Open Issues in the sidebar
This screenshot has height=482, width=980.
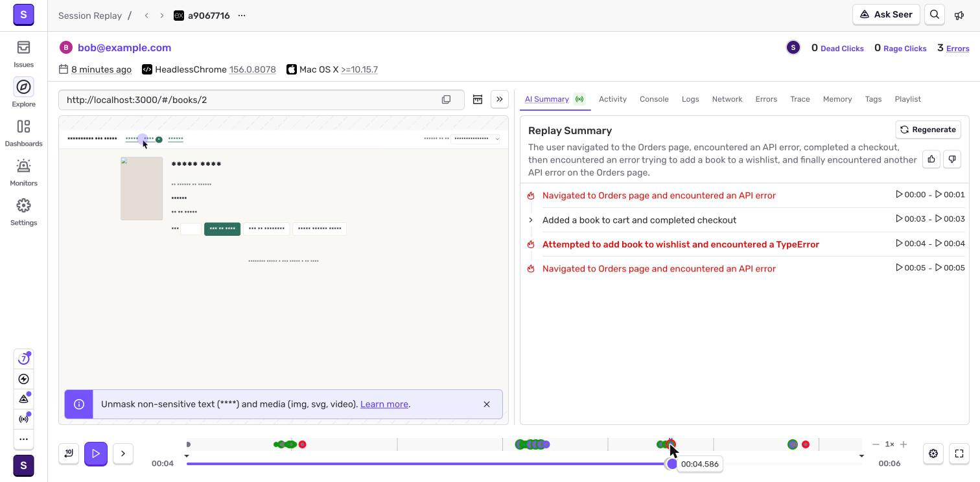(x=23, y=54)
